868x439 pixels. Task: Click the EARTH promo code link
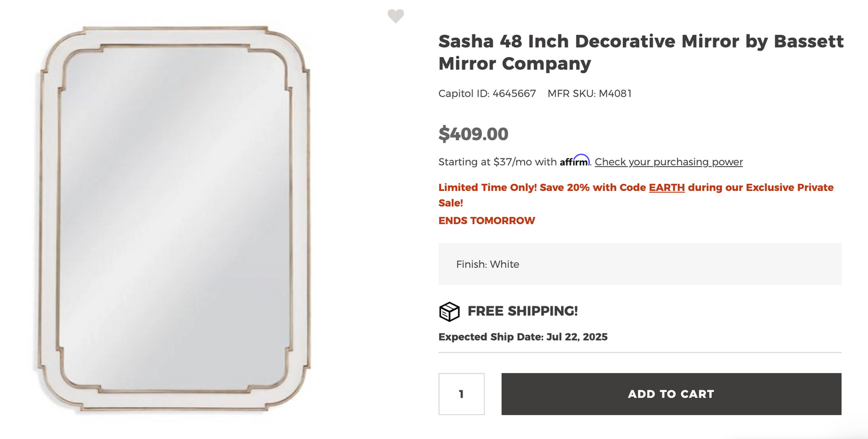point(667,187)
